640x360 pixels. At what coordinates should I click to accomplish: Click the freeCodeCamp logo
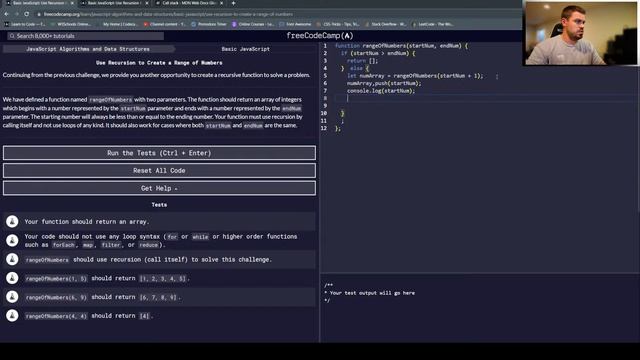tap(320, 36)
